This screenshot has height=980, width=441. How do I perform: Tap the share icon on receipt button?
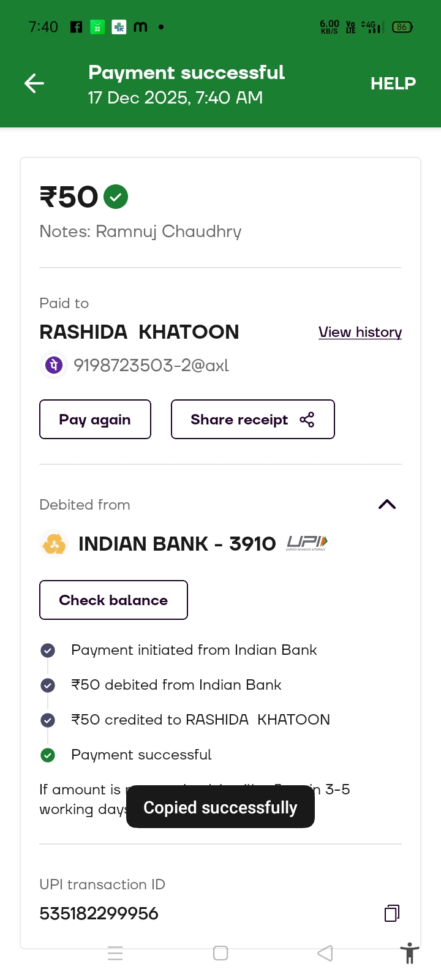[307, 420]
